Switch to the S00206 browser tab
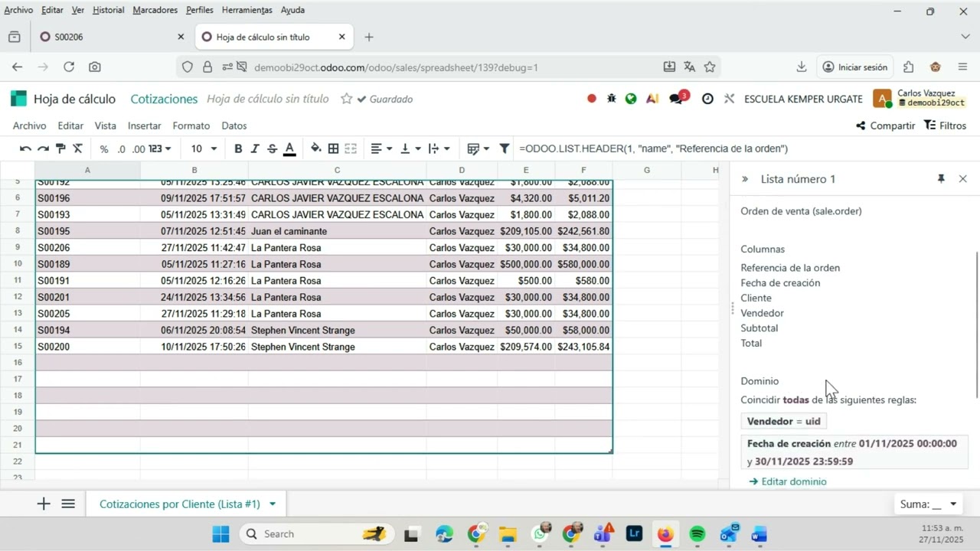 tap(111, 37)
